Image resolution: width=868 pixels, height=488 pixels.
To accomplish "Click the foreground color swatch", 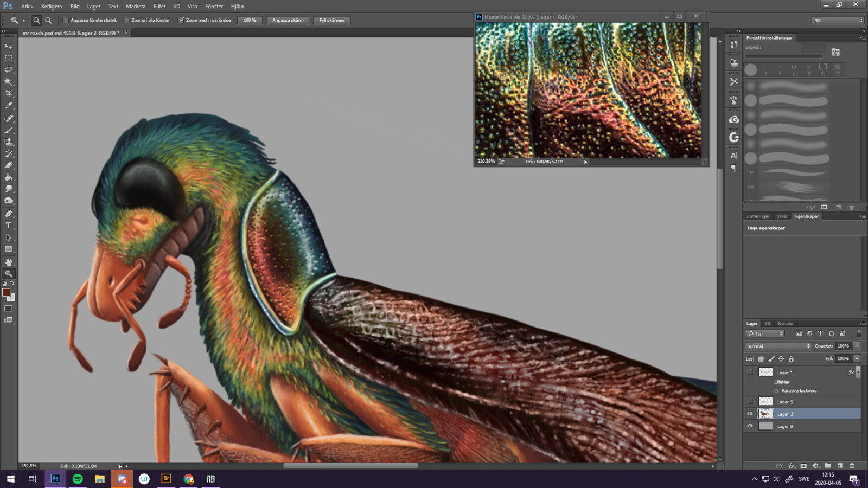I will (7, 292).
